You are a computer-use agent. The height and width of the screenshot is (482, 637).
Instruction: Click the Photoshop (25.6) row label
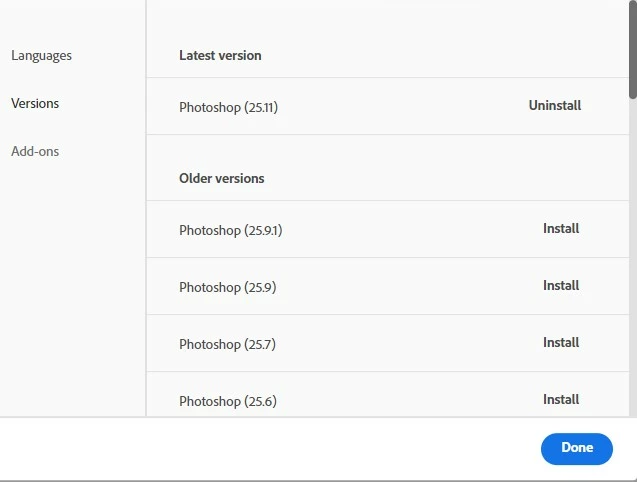tap(227, 401)
